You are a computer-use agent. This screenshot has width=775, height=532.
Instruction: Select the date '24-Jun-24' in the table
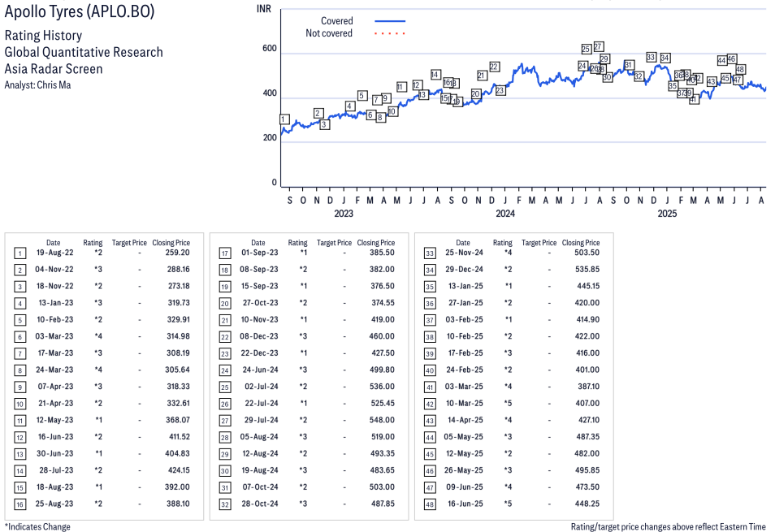coord(260,370)
